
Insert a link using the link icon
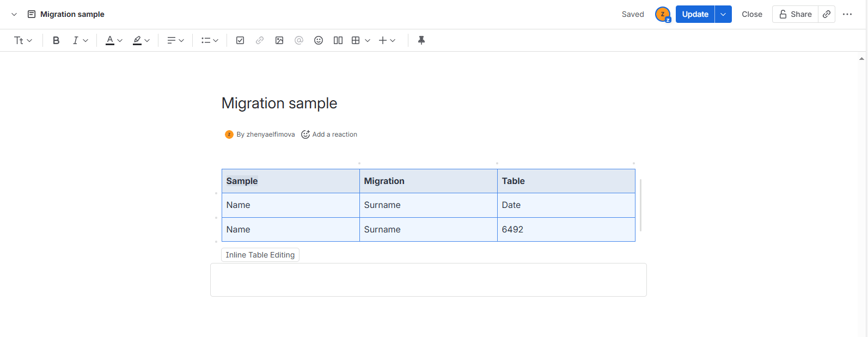[259, 40]
